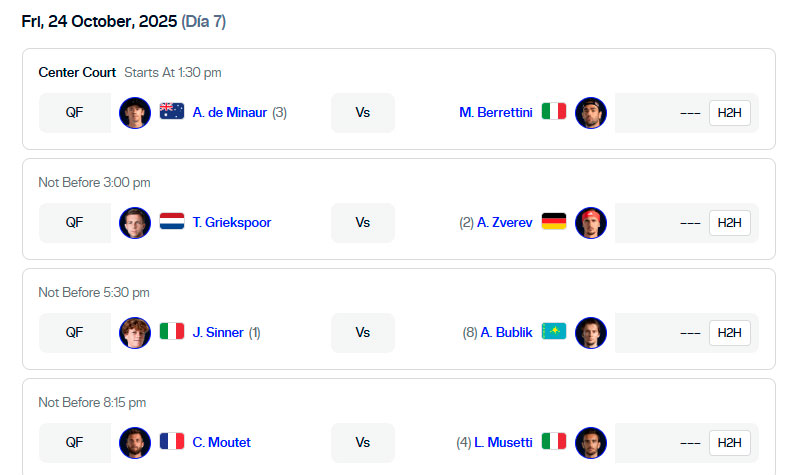The height and width of the screenshot is (475, 796).
Task: Open M. Berrettini player profile link
Action: 496,113
